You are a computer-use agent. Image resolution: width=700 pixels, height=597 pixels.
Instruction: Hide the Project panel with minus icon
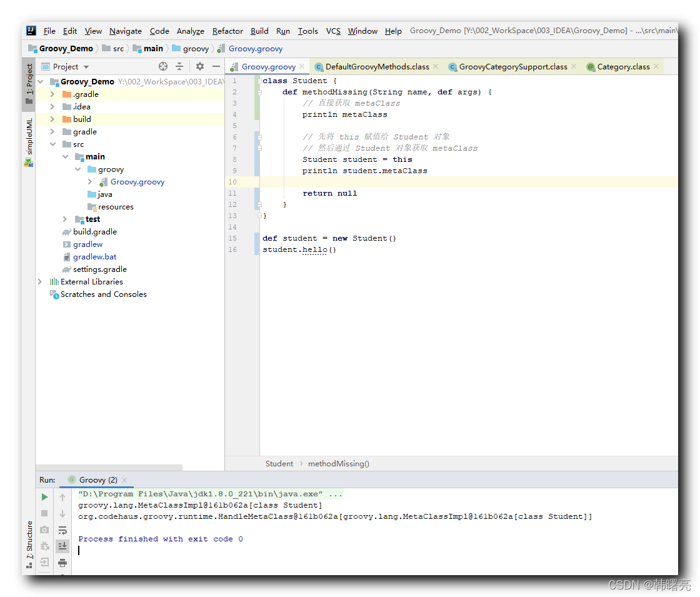[216, 66]
